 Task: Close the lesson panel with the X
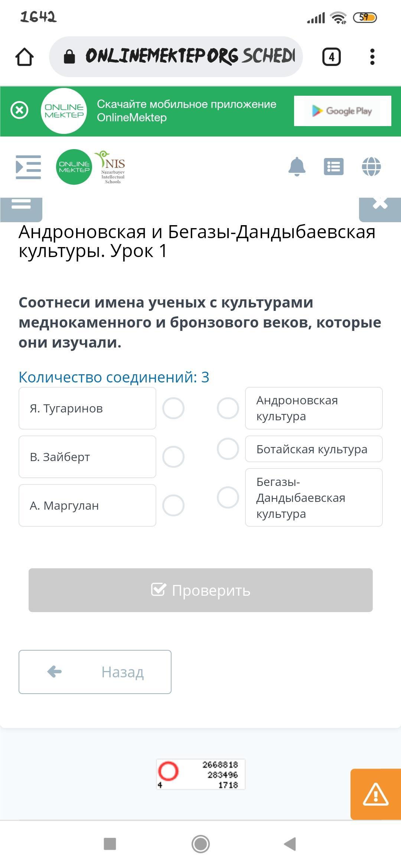click(380, 210)
